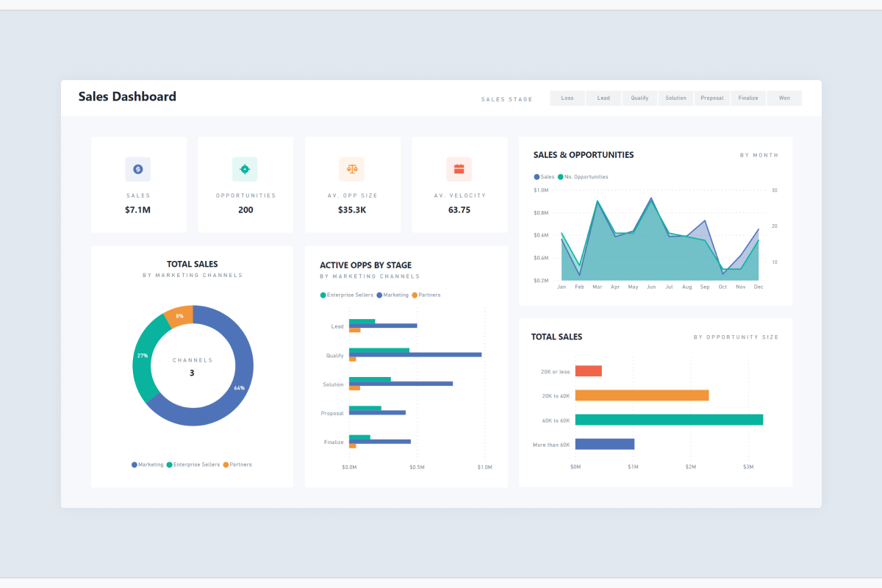Choose the Solution stage filter
Screen dimensions: 882x588
click(675, 98)
